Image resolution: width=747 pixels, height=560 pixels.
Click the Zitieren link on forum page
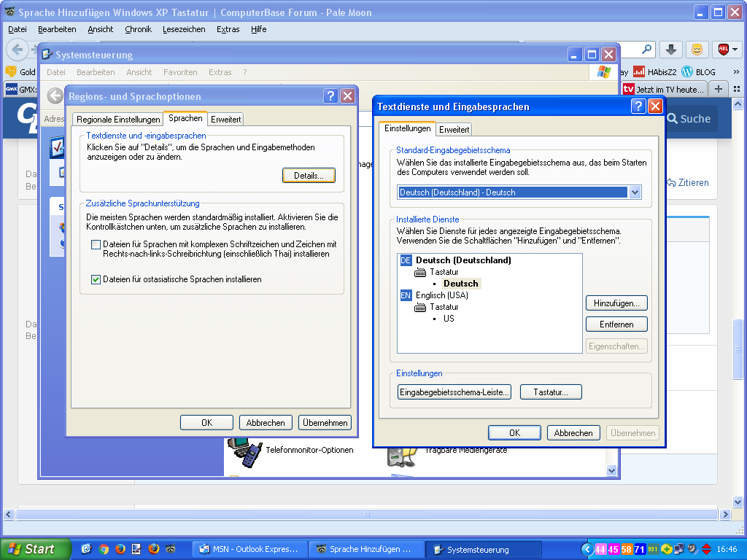(x=687, y=183)
